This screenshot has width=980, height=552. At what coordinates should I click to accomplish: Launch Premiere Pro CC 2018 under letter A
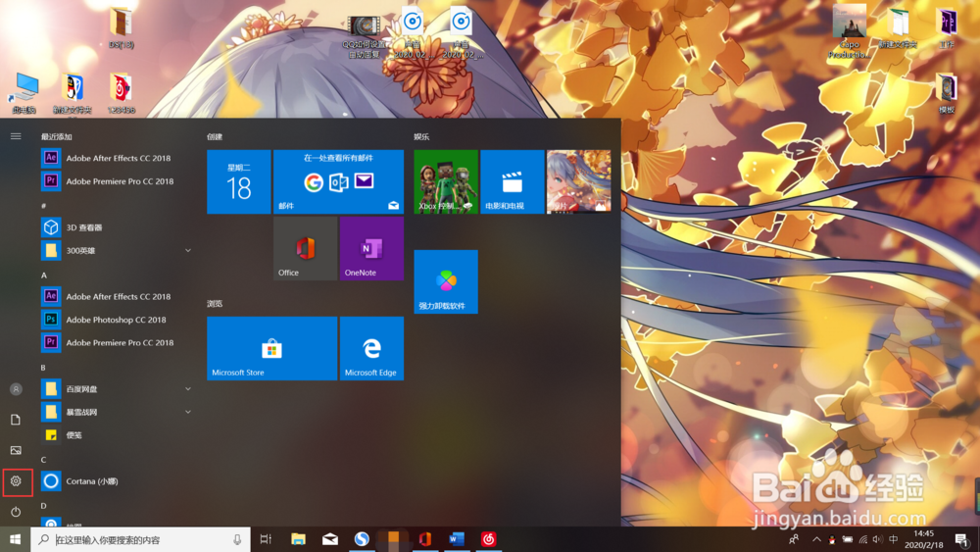[x=117, y=342]
